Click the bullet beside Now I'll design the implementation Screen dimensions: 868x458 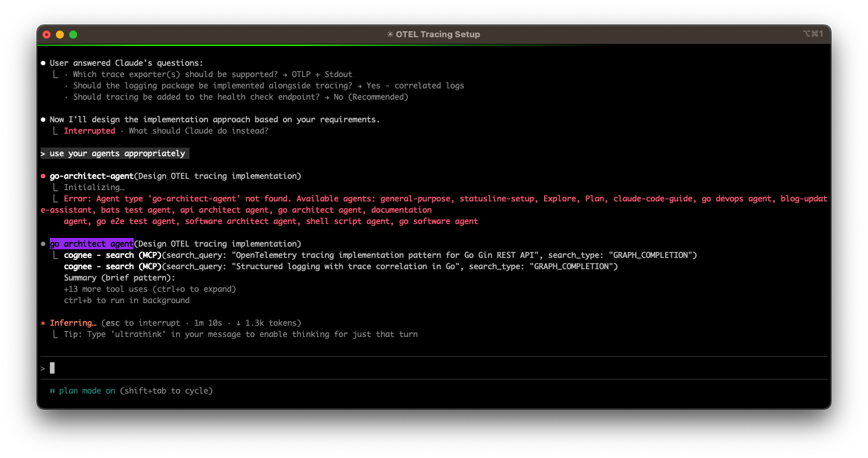[43, 120]
